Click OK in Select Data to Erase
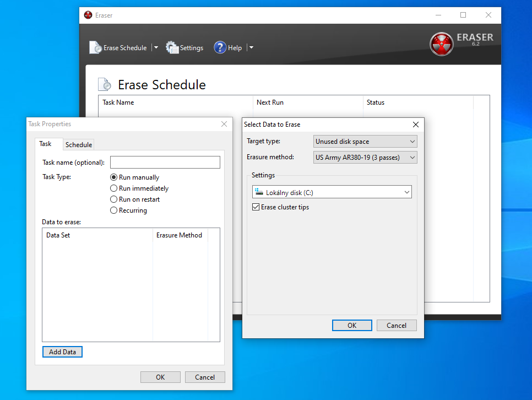 pyautogui.click(x=352, y=326)
